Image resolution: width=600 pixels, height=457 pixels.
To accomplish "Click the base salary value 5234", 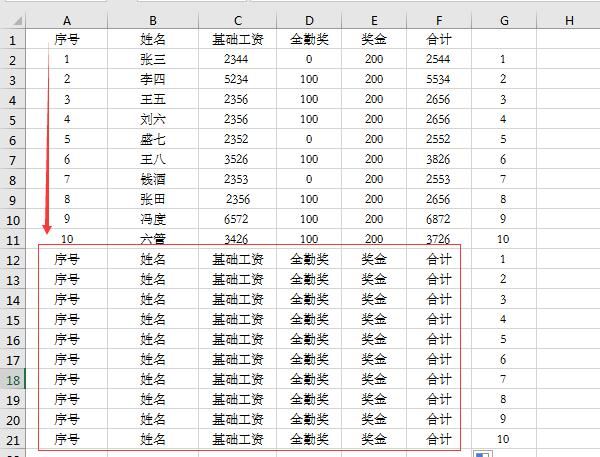I will tap(238, 79).
